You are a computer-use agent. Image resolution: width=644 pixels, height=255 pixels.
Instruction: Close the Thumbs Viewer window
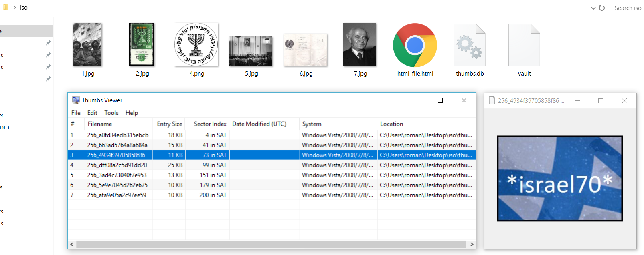coord(464,100)
